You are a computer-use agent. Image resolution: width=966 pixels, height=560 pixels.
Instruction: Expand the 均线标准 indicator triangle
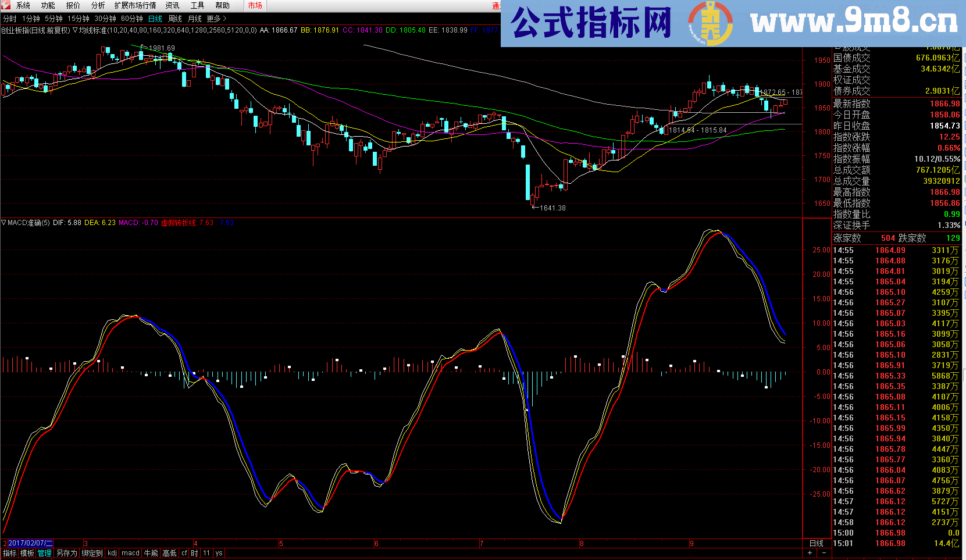[75, 30]
